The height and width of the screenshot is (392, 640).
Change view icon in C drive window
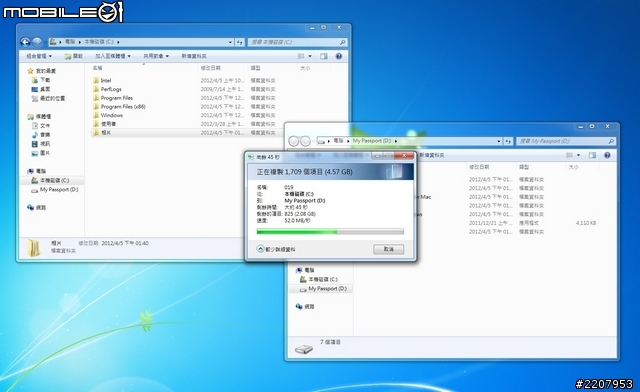point(301,56)
